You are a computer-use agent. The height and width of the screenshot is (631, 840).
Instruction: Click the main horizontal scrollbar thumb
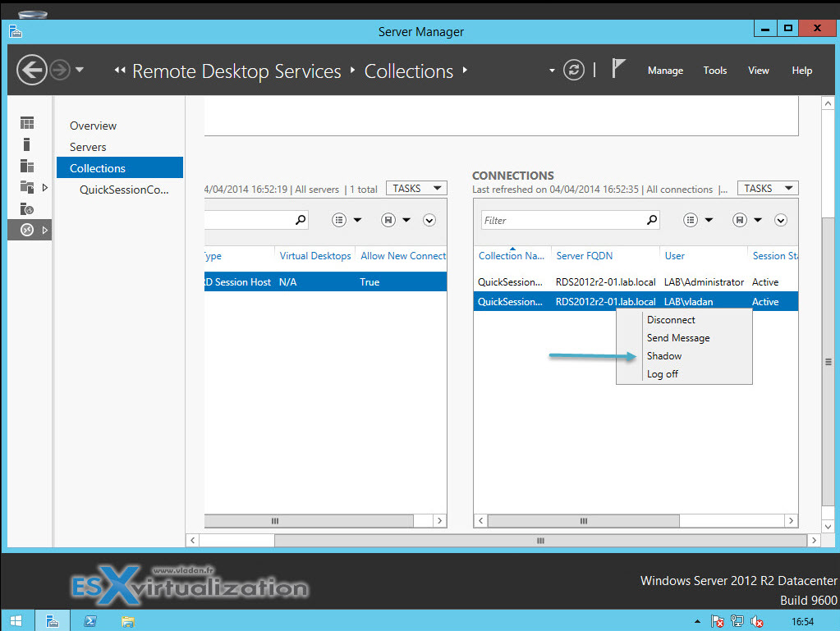tap(540, 541)
